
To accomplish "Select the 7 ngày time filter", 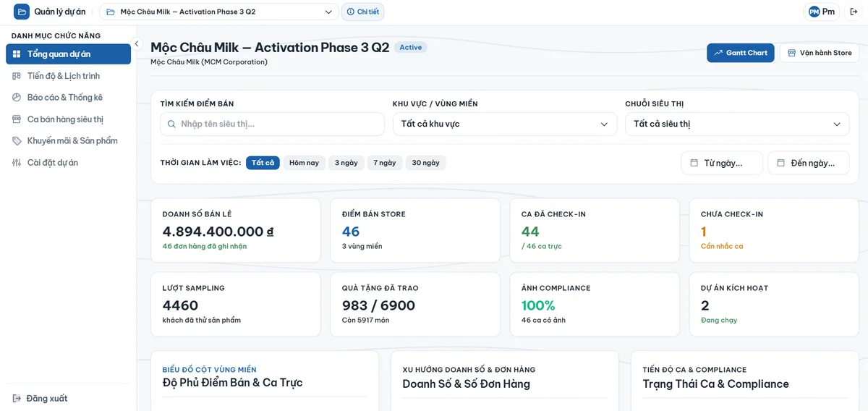I will click(x=385, y=163).
